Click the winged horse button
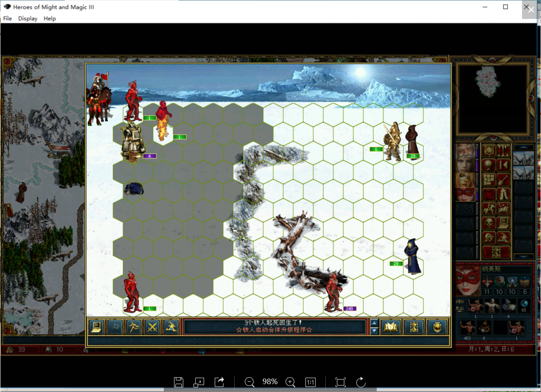This screenshot has width=541, height=392. (503, 208)
